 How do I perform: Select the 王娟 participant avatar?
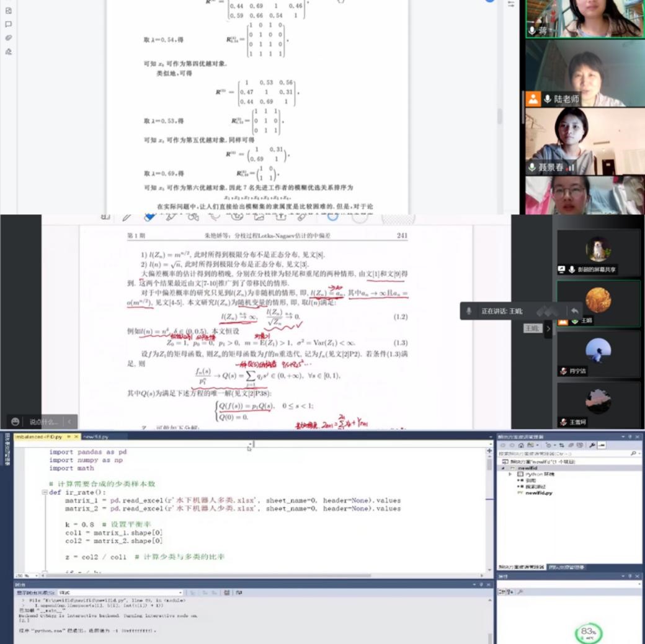coord(598,300)
